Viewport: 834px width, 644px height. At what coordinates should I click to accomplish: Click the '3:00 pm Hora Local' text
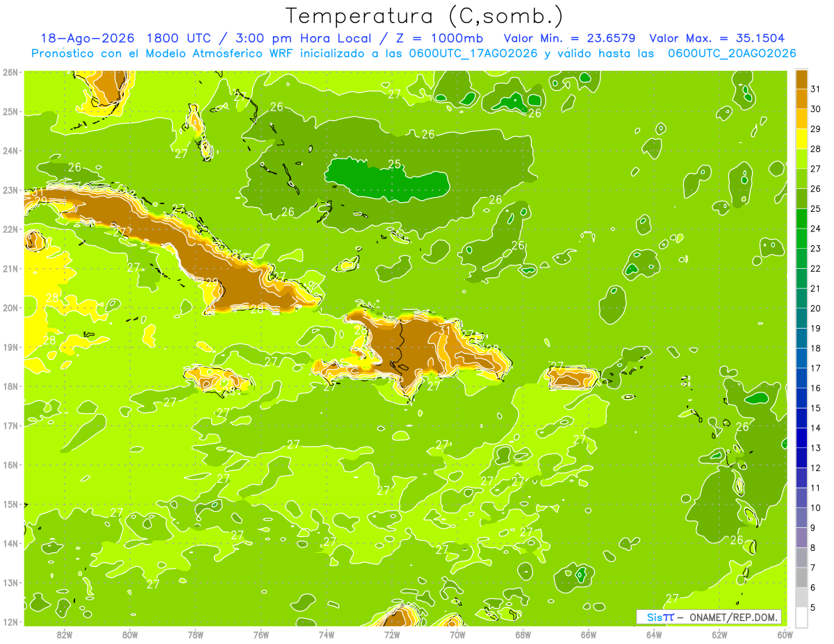click(x=304, y=38)
